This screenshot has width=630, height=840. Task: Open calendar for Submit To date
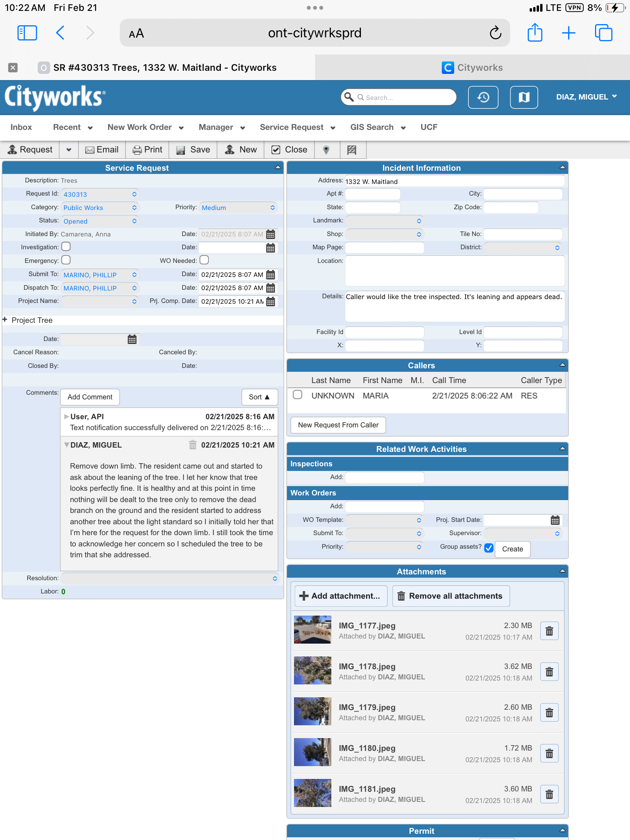click(271, 275)
